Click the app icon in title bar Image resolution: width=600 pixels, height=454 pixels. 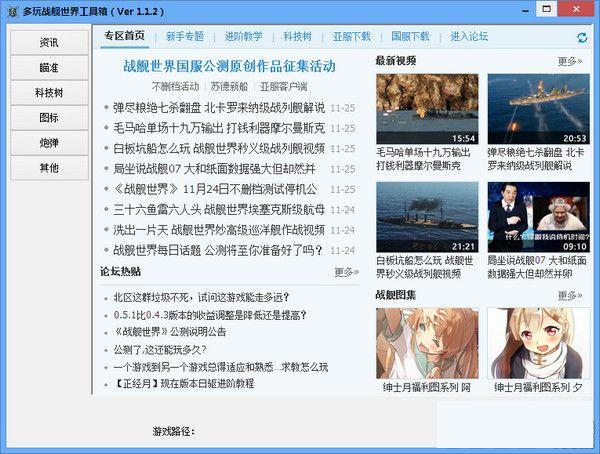tap(11, 9)
